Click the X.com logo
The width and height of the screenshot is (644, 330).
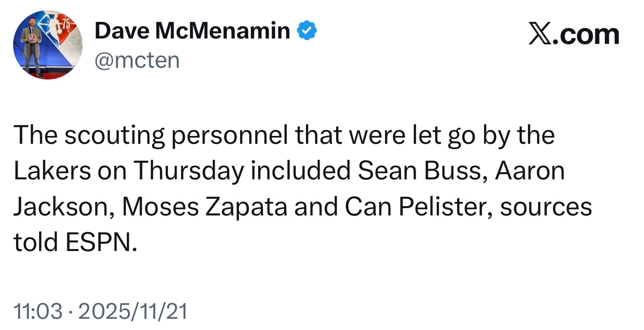tap(574, 35)
